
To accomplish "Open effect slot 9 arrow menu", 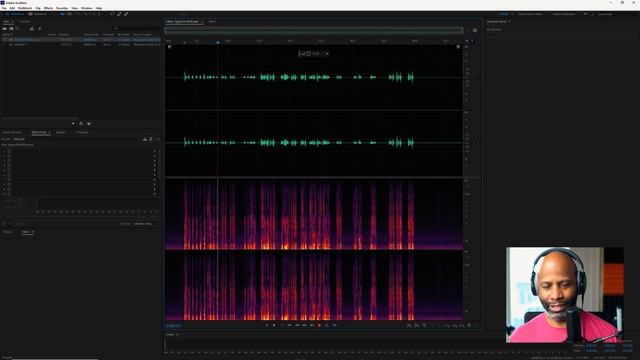I will coord(155,189).
